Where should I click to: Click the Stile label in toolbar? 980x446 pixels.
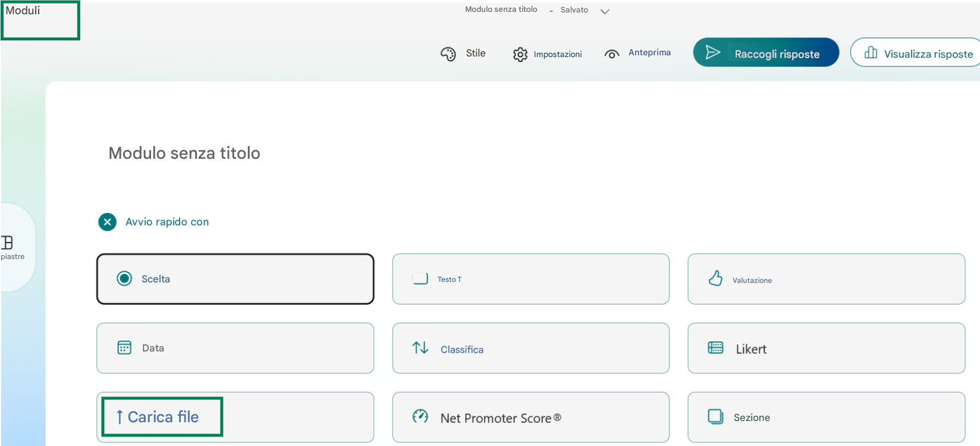click(x=476, y=53)
